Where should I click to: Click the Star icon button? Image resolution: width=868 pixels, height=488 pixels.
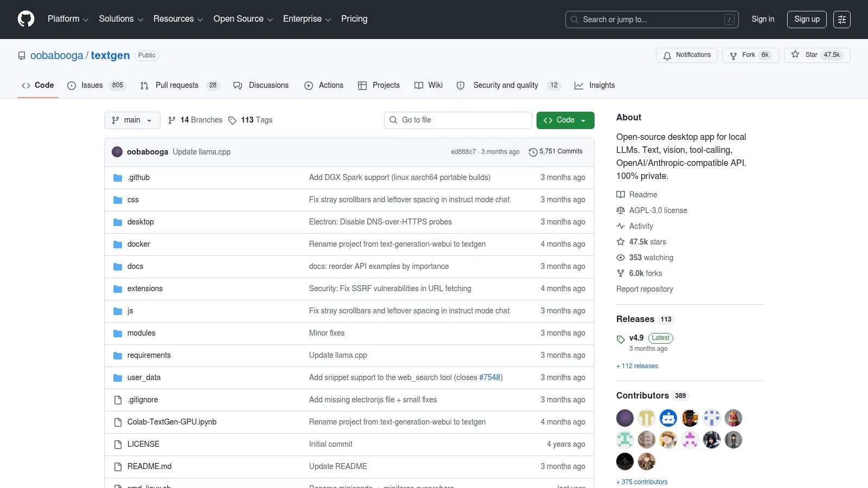pos(795,55)
